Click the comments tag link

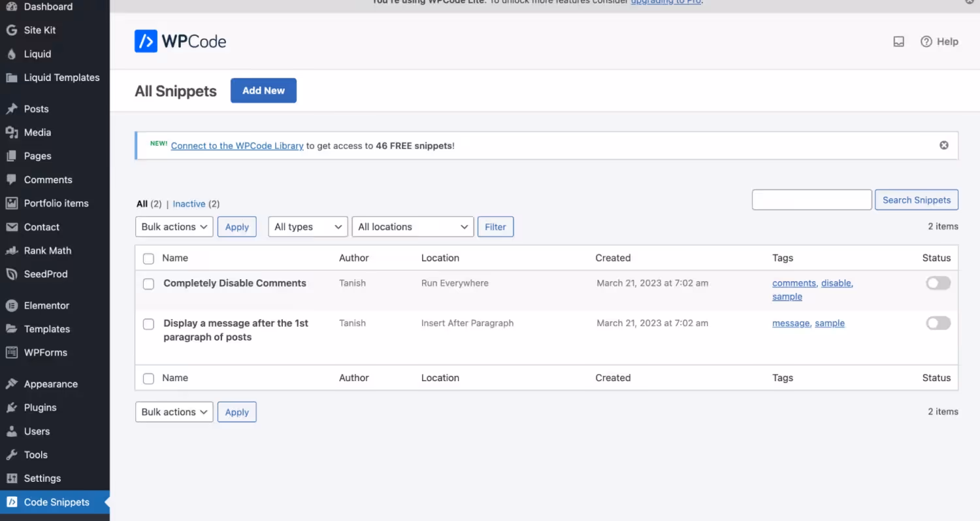(794, 283)
